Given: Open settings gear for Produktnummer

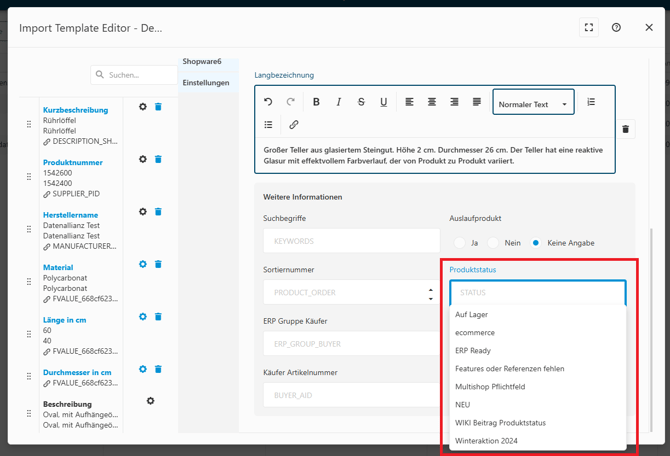Looking at the screenshot, I should coord(143,159).
